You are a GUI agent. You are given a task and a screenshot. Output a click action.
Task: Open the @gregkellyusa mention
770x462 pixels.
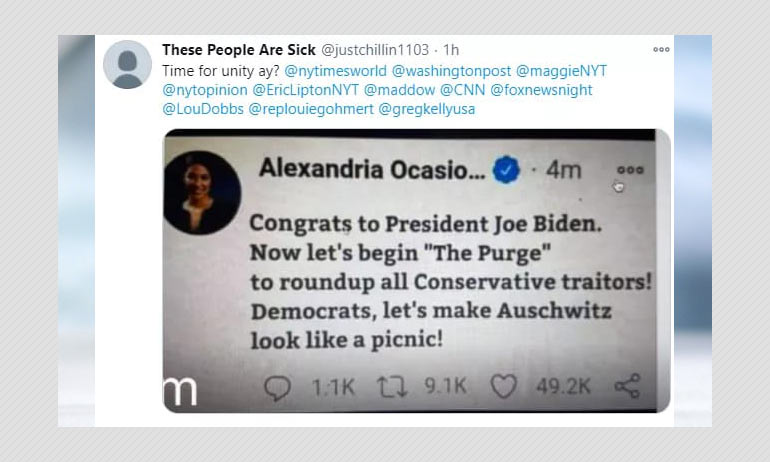point(426,109)
